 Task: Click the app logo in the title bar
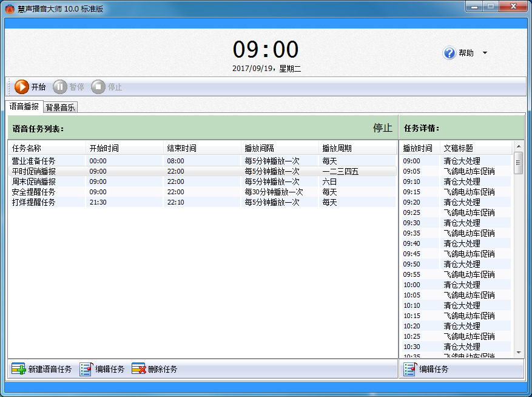coord(8,6)
